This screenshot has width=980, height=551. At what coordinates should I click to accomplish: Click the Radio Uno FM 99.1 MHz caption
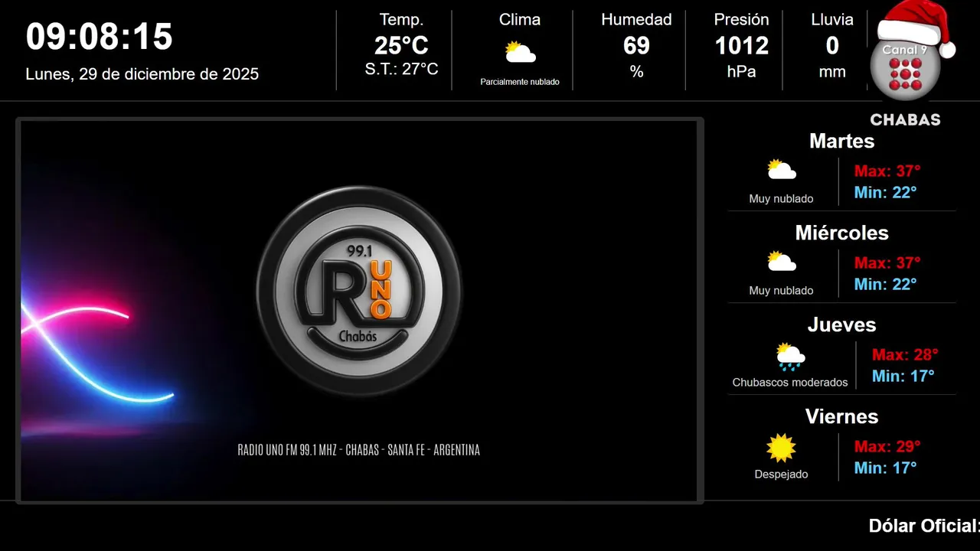click(x=359, y=450)
